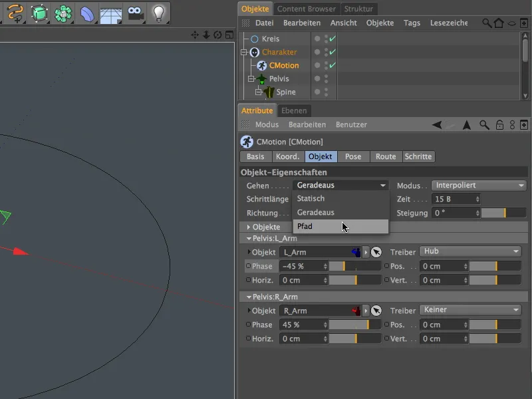Toggle the Attribute Manager lock icon
The image size is (532, 399).
pyautogui.click(x=499, y=125)
